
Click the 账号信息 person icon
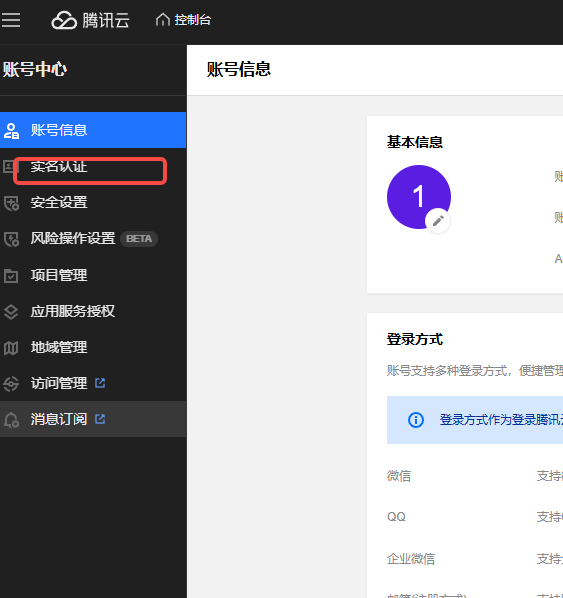click(11, 130)
